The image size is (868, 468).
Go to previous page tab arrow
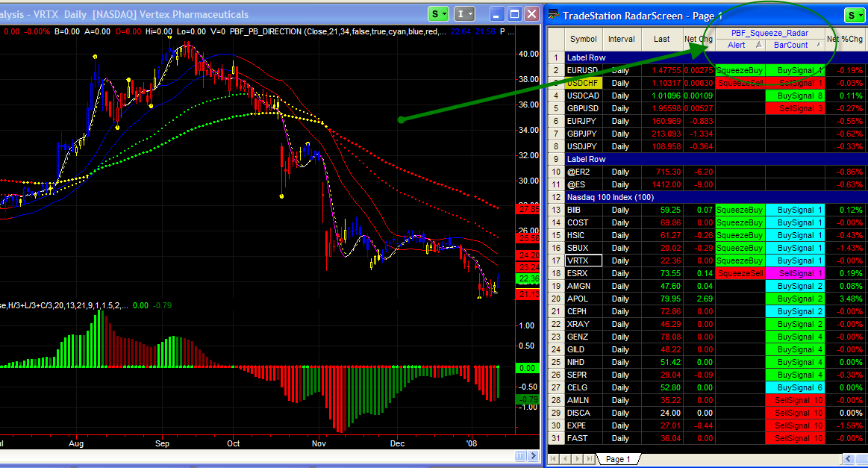click(x=565, y=458)
